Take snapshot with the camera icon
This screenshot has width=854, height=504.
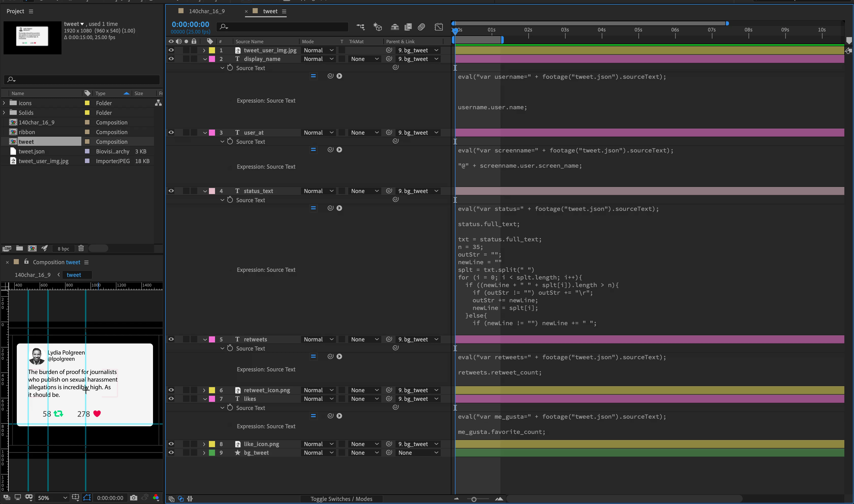(x=133, y=498)
